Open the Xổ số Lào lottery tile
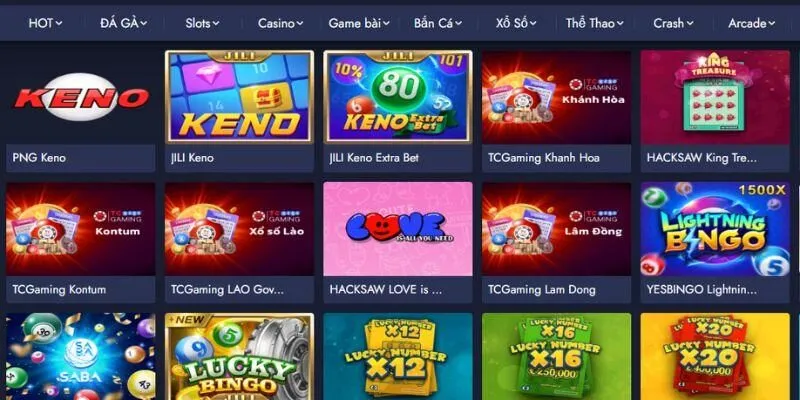 tap(239, 229)
